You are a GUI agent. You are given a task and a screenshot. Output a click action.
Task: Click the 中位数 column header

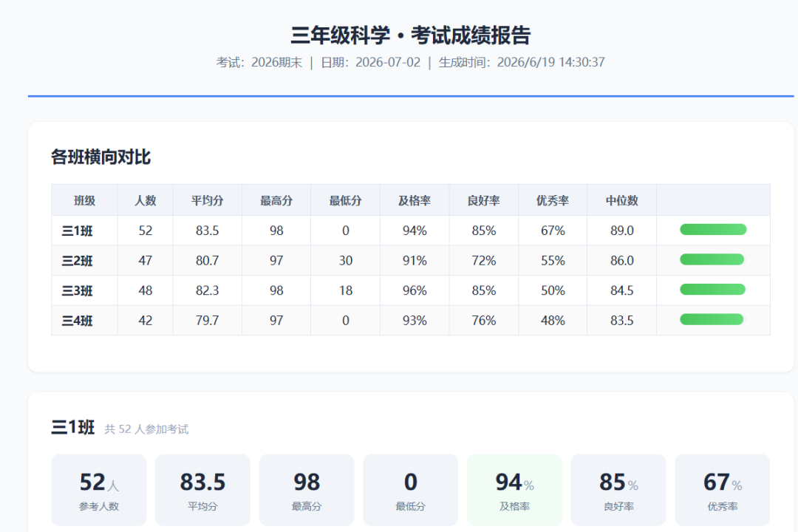tap(622, 200)
